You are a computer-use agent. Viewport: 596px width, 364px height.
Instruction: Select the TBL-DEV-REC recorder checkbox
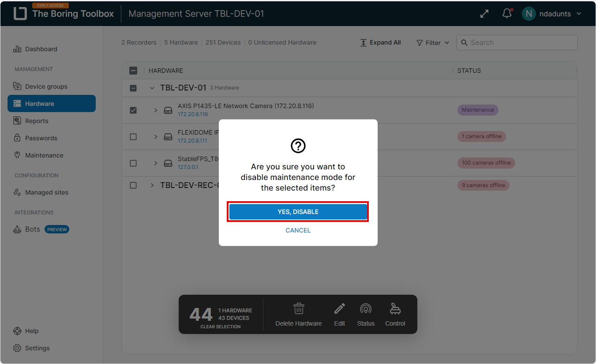133,185
